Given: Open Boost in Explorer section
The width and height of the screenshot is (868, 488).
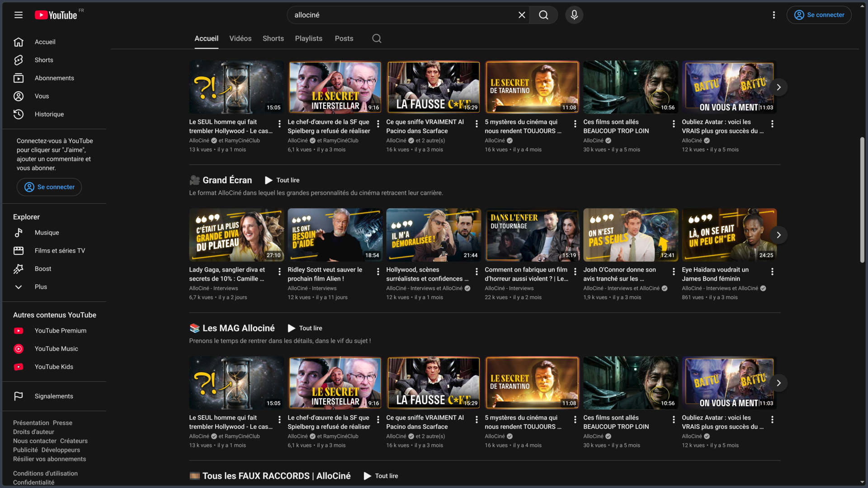Looking at the screenshot, I should [x=54, y=269].
